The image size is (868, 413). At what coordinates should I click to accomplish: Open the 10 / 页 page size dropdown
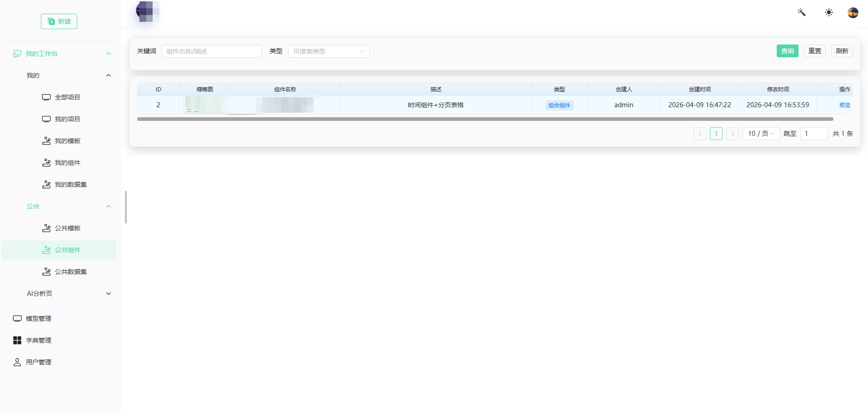(761, 134)
